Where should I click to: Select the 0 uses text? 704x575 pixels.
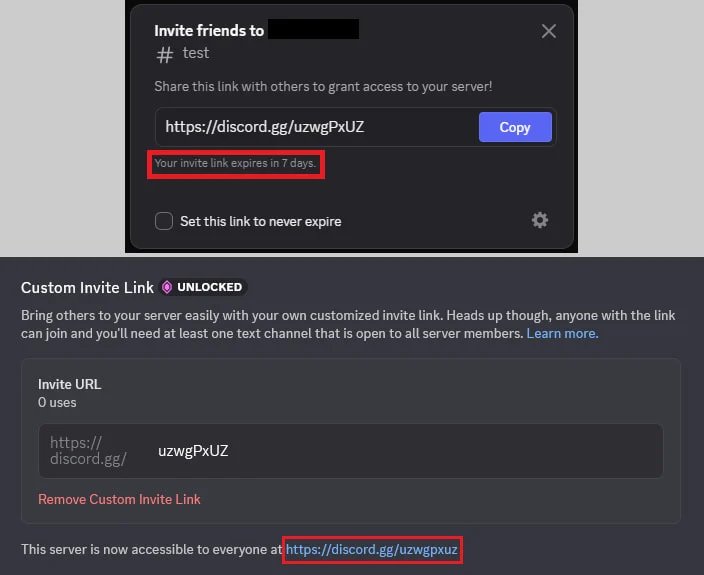57,402
